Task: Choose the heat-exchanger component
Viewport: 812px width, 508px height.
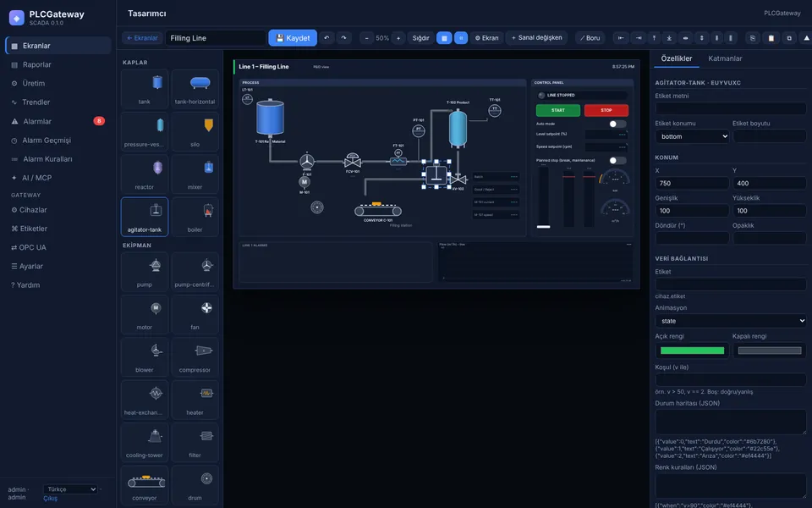Action: (x=145, y=400)
